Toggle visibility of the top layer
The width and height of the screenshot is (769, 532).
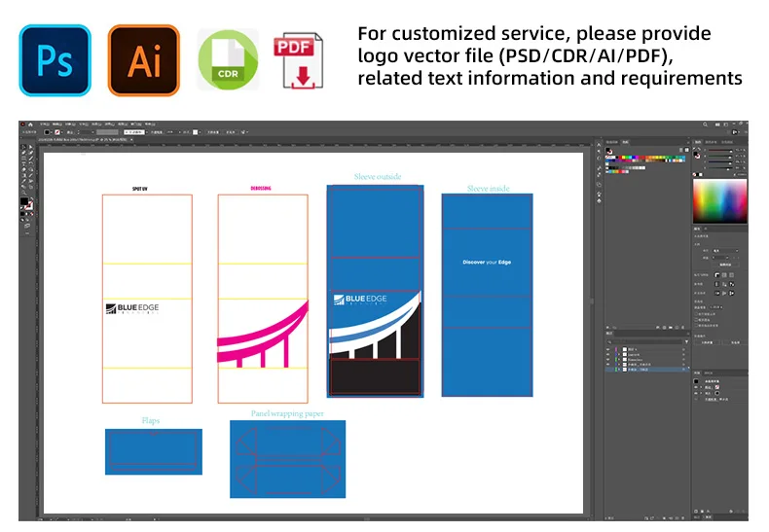tap(609, 348)
